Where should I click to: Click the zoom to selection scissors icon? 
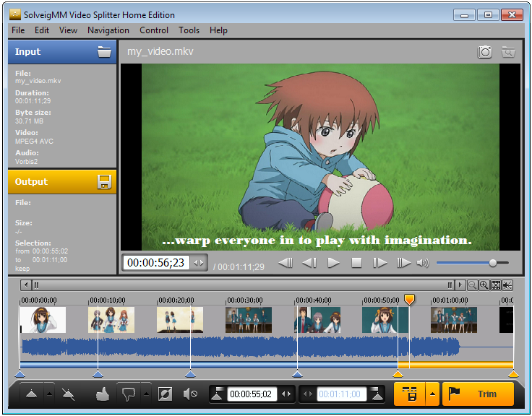coord(507,285)
